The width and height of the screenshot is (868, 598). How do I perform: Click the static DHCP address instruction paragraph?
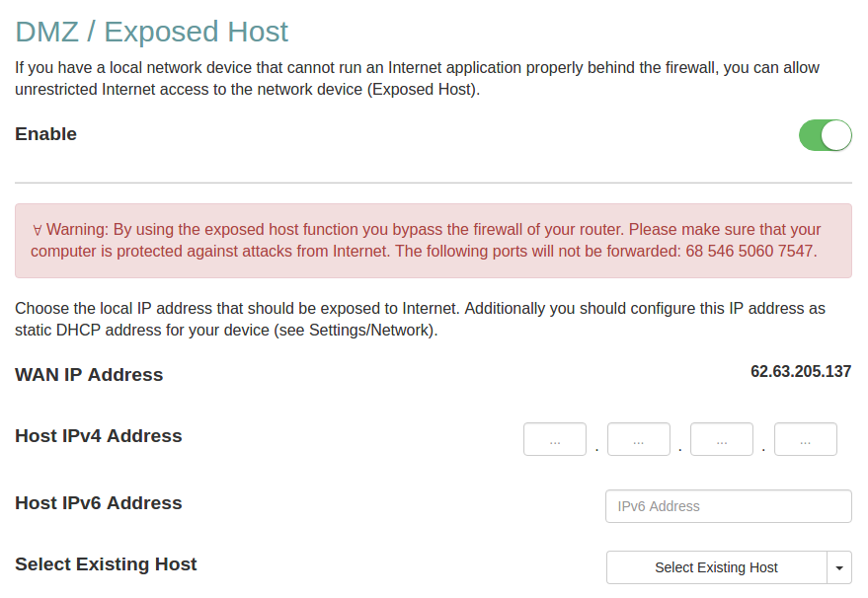pyautogui.click(x=415, y=319)
